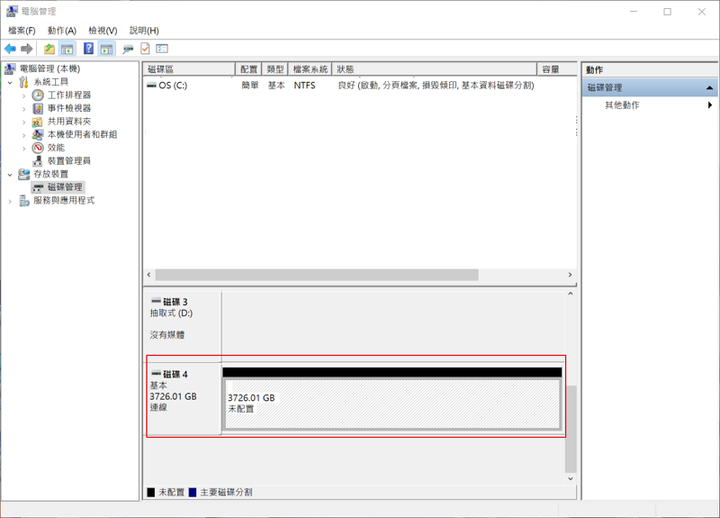
Task: Click the NTFS cell in OS (C:) row
Action: 304,85
